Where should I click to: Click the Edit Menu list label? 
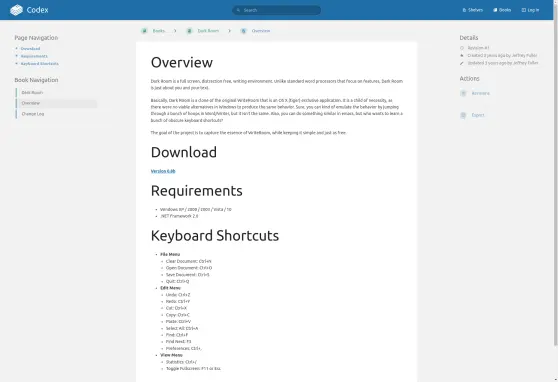(170, 288)
